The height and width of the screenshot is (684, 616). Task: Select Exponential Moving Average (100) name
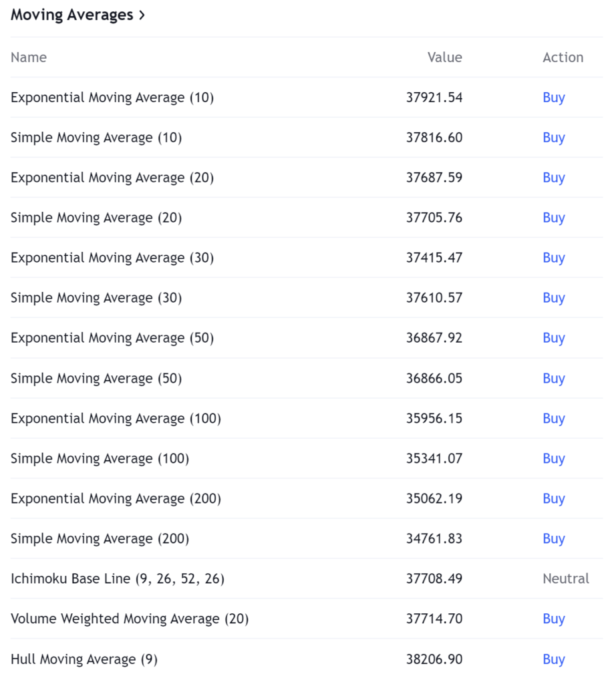116,419
